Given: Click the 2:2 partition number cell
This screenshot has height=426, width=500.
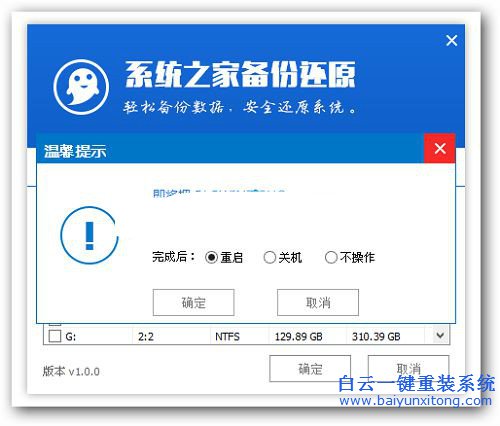Looking at the screenshot, I should 146,337.
